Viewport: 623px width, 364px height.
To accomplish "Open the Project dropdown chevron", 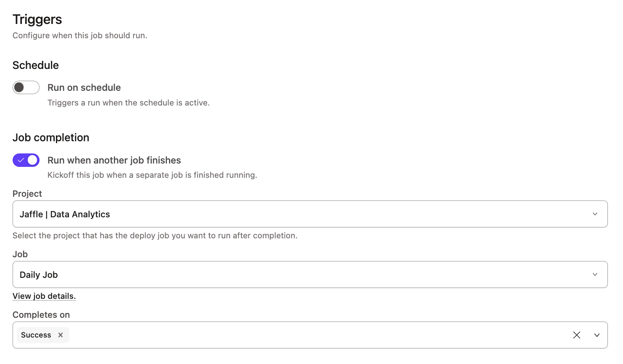I will [x=595, y=214].
